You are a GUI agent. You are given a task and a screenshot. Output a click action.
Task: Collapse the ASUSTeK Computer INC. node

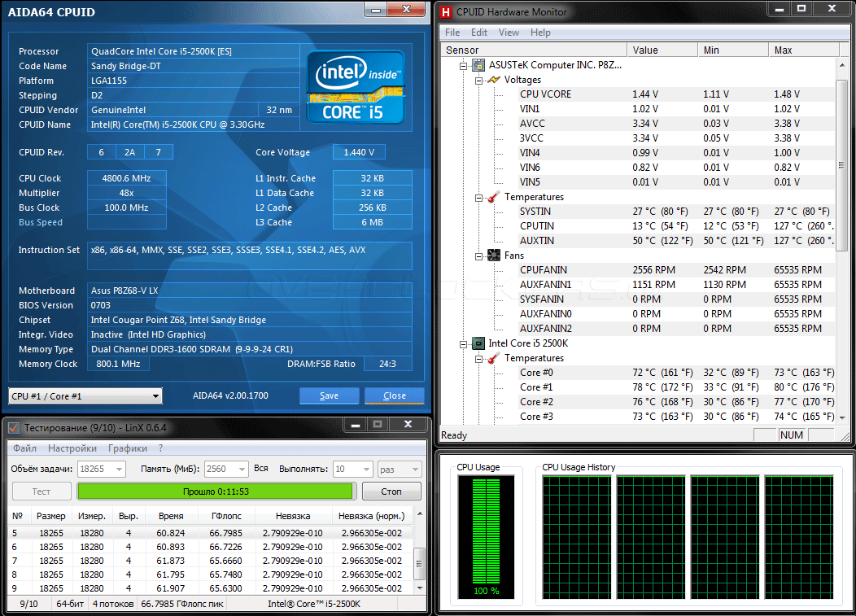click(x=464, y=66)
